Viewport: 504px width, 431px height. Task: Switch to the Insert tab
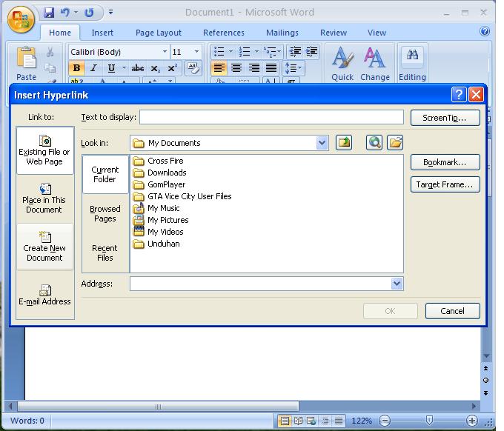pyautogui.click(x=102, y=33)
